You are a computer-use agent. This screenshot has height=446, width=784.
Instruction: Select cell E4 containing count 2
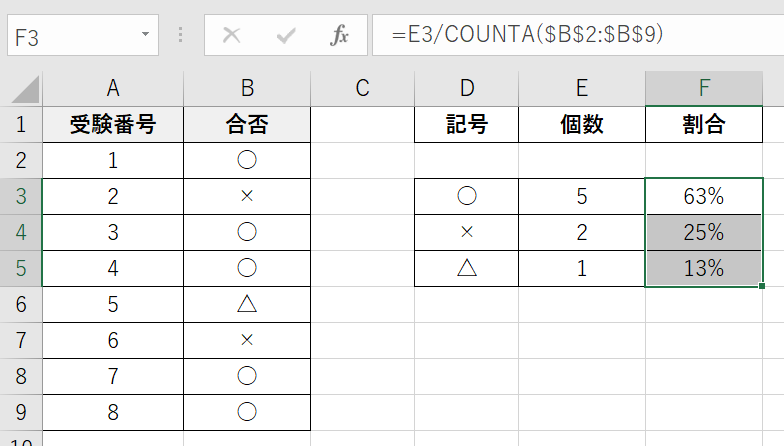[x=582, y=233]
